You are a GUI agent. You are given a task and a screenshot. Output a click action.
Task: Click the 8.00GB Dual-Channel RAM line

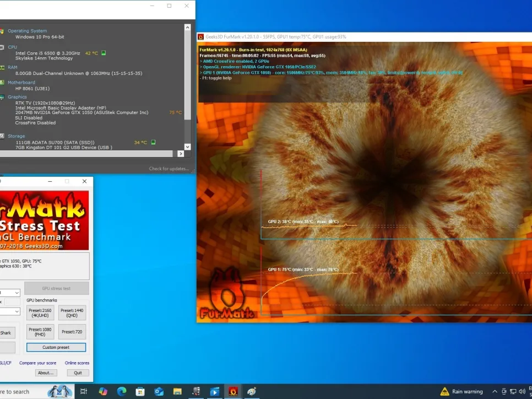coord(79,73)
